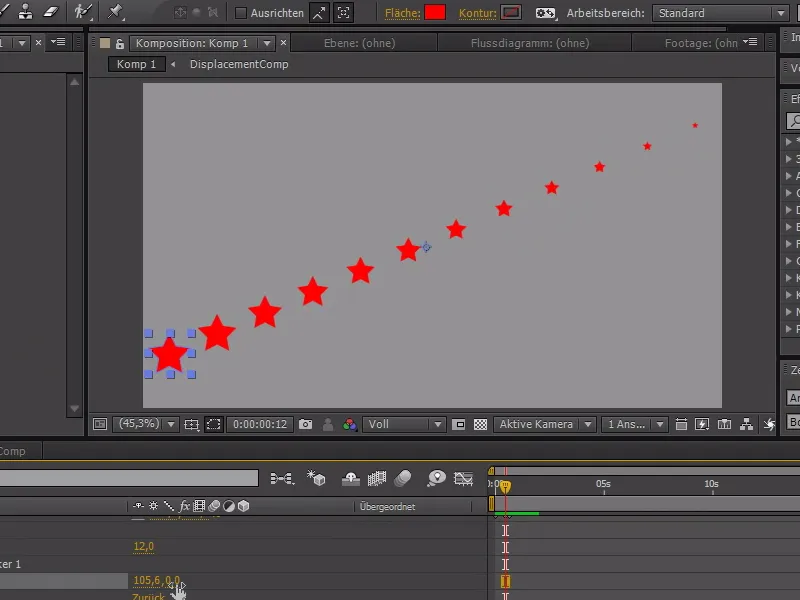Take a snapshot with the camera icon

coord(305,424)
